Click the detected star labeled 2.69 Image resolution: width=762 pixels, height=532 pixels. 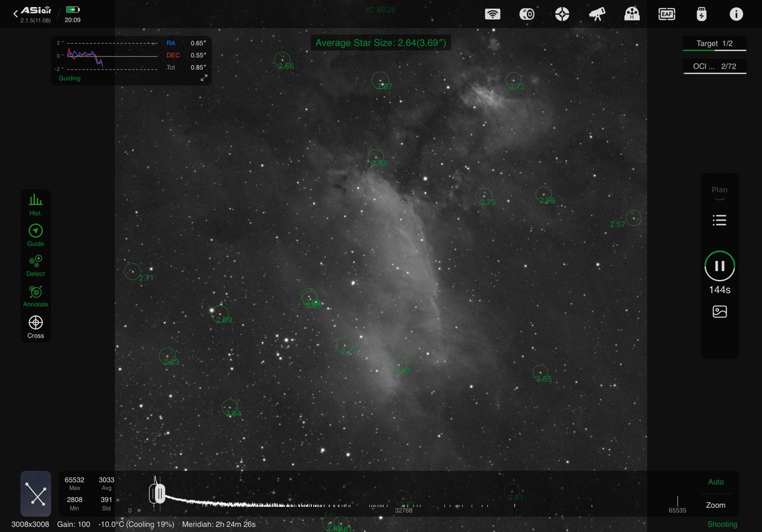click(x=220, y=313)
